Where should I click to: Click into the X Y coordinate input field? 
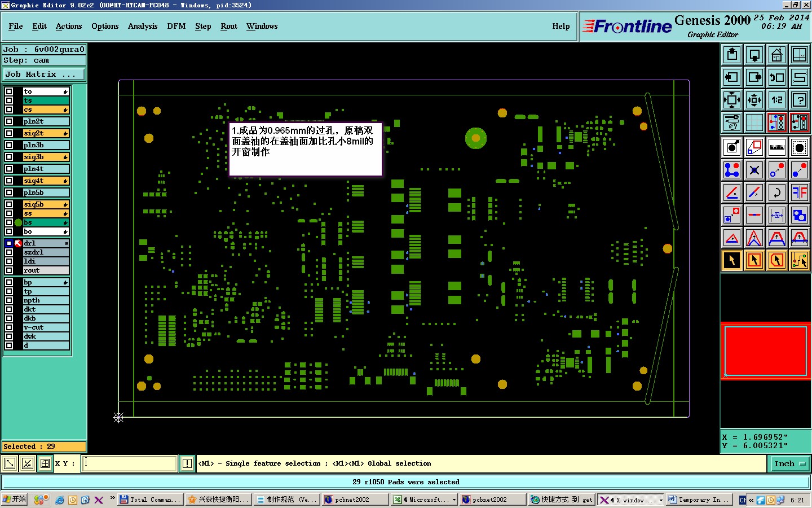click(130, 464)
